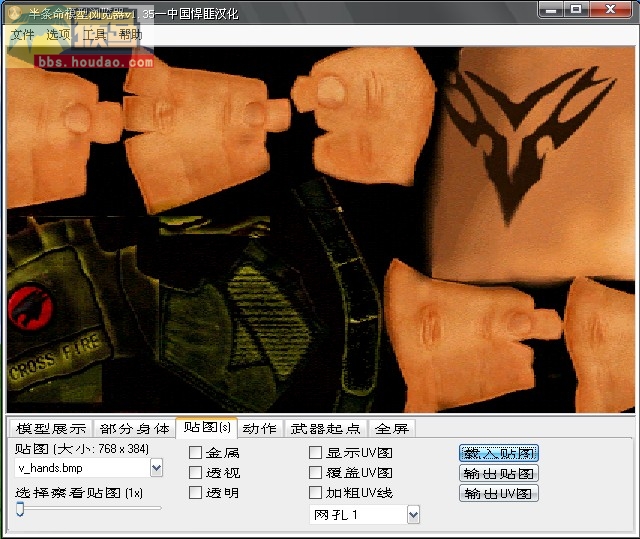Viewport: 640px width, 539px height.
Task: Toggle the 覆盖UV图 checkbox
Action: 315,472
